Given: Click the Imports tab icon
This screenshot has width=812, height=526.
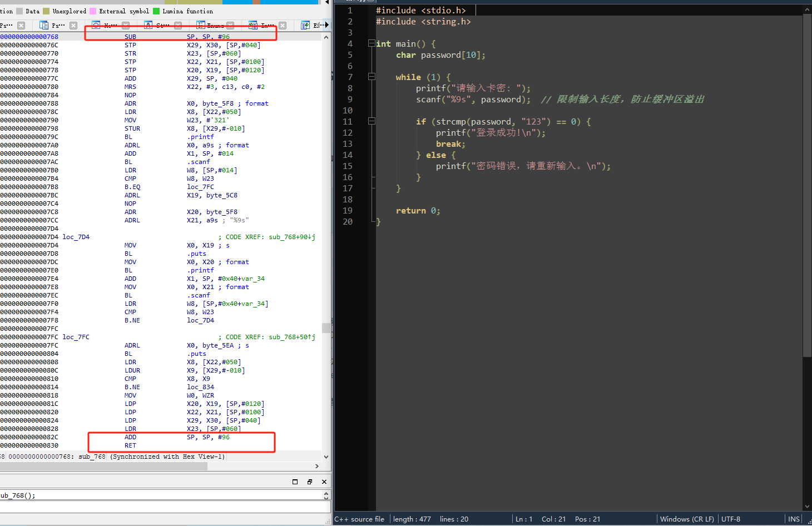Looking at the screenshot, I should point(253,25).
